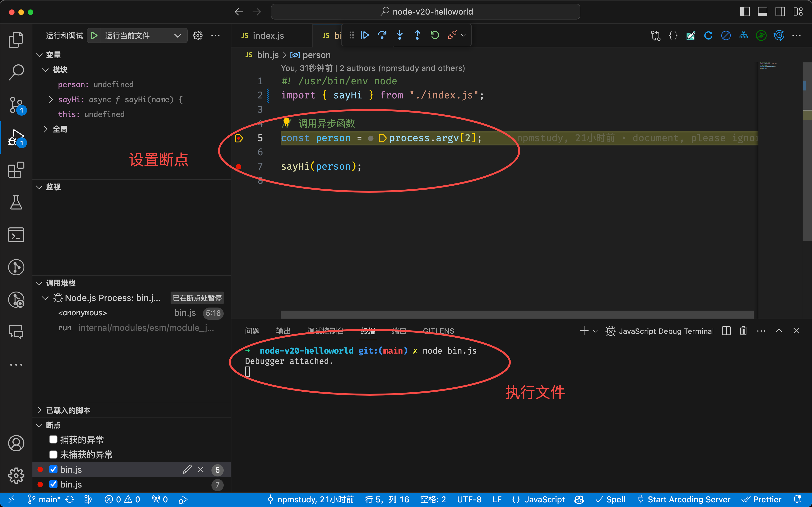
Task: Open the debug configuration dropdown 运行当前文件
Action: [143, 35]
